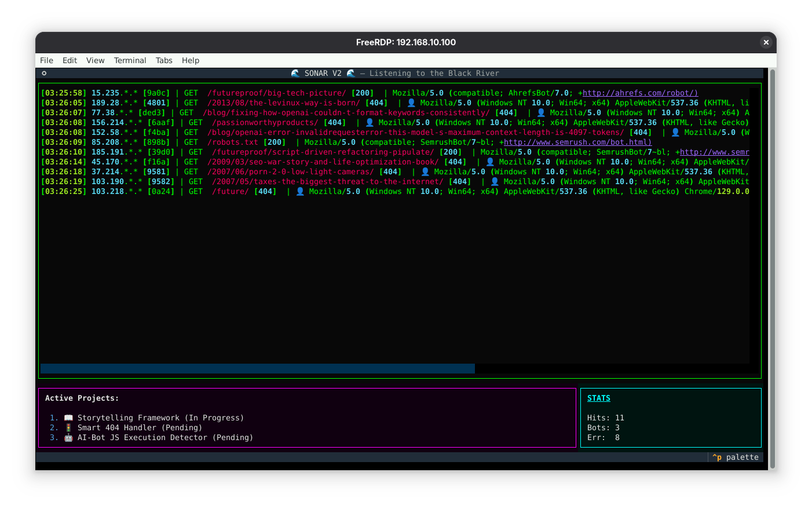812x509 pixels.
Task: Open the Edit menu
Action: tap(70, 60)
